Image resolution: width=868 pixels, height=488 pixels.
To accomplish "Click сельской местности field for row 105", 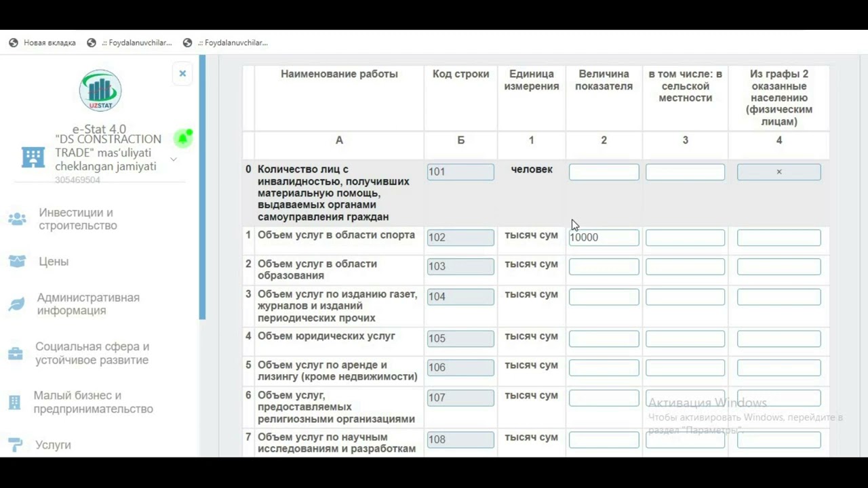I will click(x=685, y=338).
